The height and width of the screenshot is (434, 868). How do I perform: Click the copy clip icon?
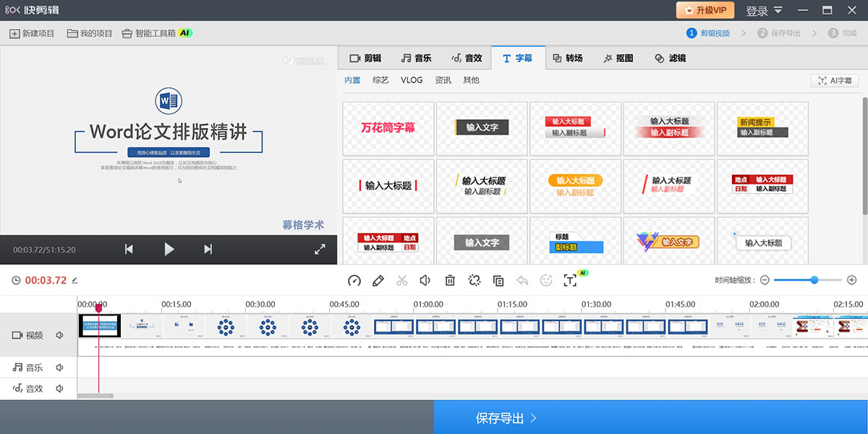498,280
